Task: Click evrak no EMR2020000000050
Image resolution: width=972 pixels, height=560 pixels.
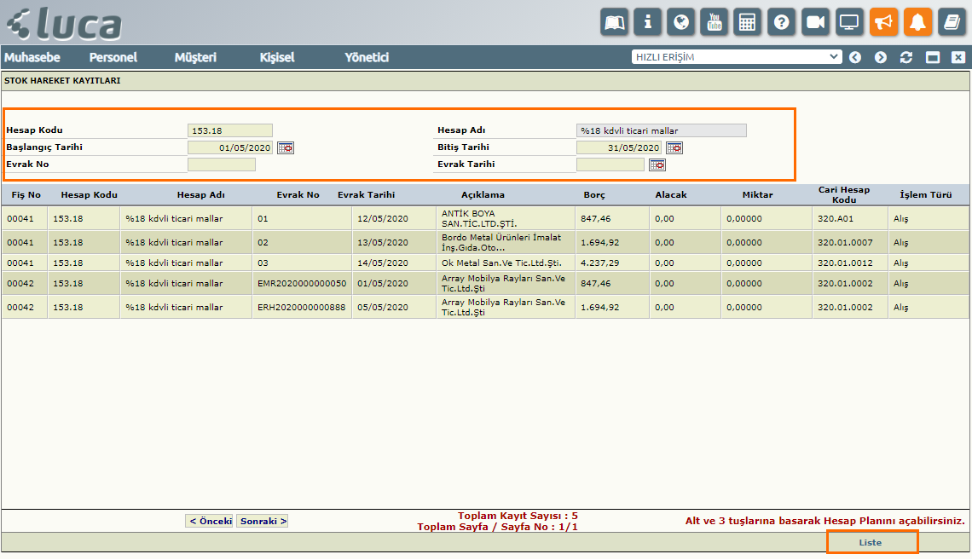Action: [x=302, y=284]
